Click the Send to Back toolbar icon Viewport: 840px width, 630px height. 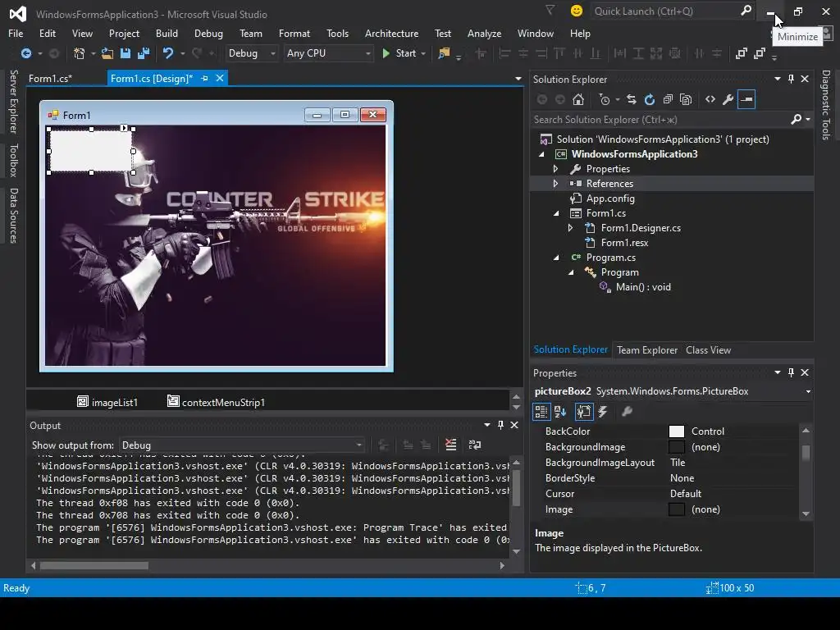point(760,53)
